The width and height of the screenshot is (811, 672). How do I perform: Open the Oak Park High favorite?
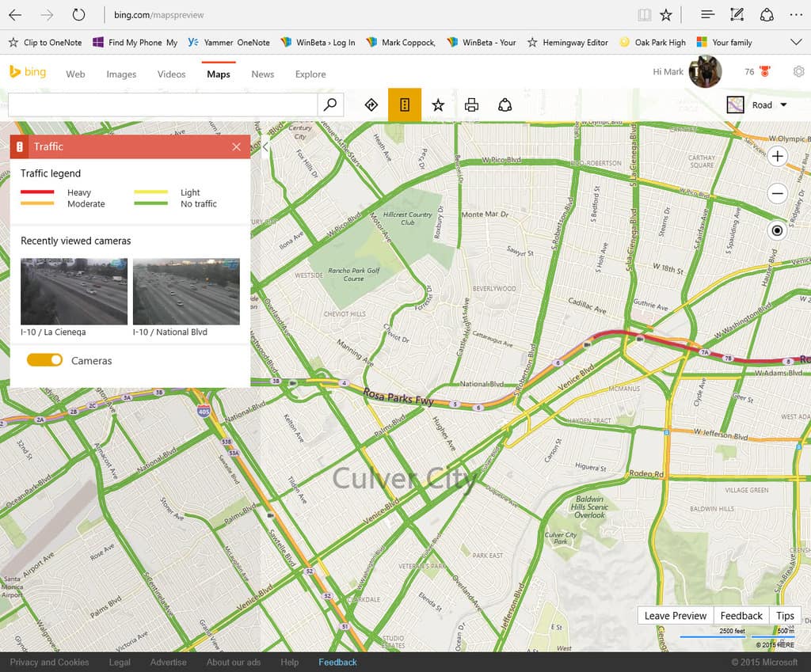pos(653,43)
